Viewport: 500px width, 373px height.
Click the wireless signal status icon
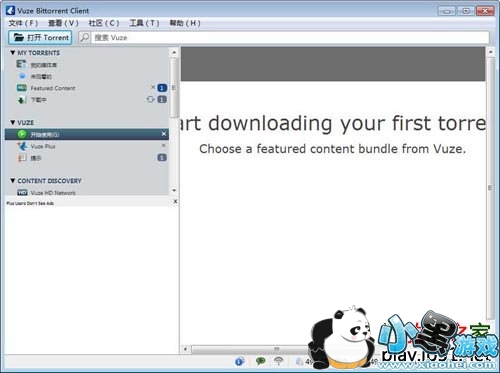point(279,361)
